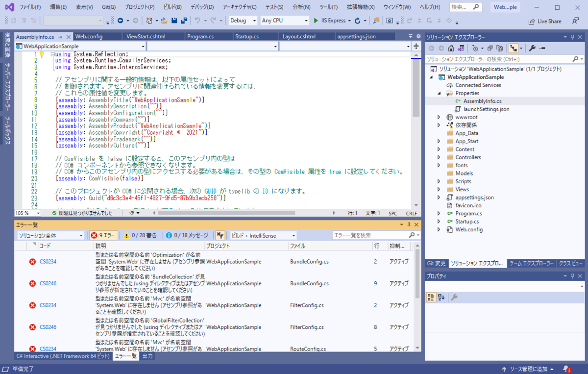Click the Show All Files icon
Viewport: 588px width, 374px height.
tap(500, 48)
